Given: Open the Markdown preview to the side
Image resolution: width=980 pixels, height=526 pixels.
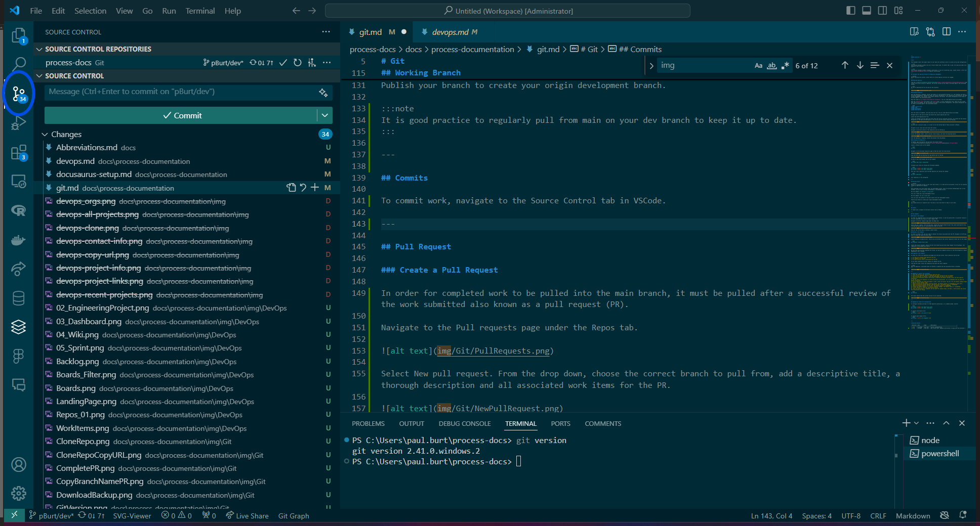Looking at the screenshot, I should coord(914,31).
